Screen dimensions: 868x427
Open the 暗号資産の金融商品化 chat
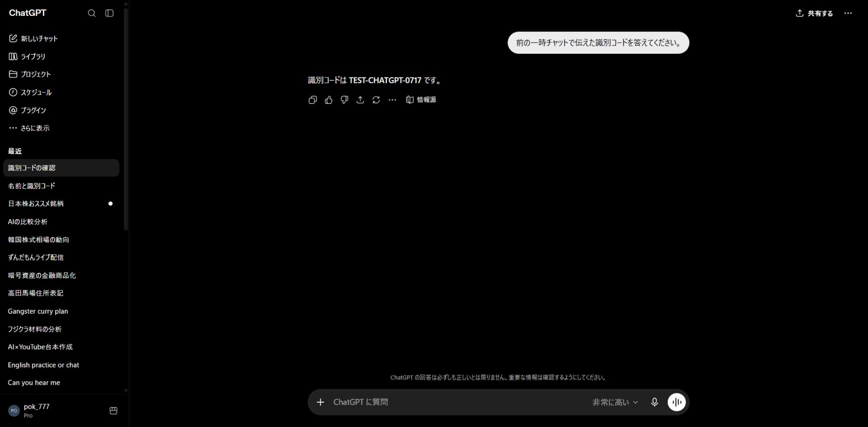[61, 275]
